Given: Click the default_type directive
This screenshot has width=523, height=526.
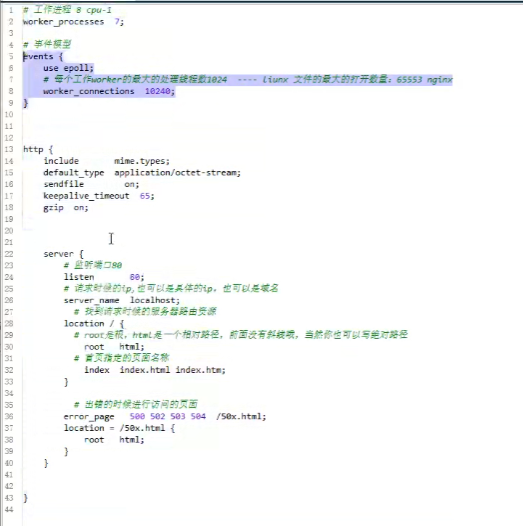Looking at the screenshot, I should pos(73,173).
